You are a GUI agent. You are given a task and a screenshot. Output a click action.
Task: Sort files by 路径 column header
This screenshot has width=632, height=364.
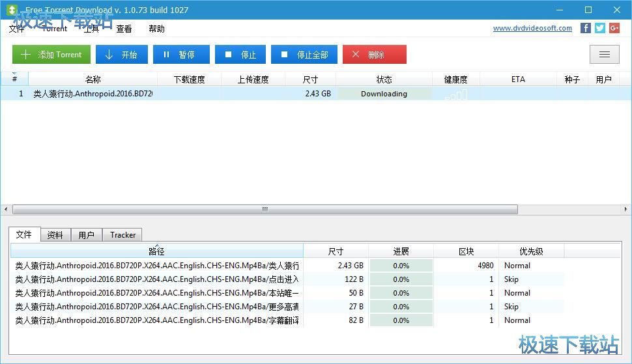(157, 251)
